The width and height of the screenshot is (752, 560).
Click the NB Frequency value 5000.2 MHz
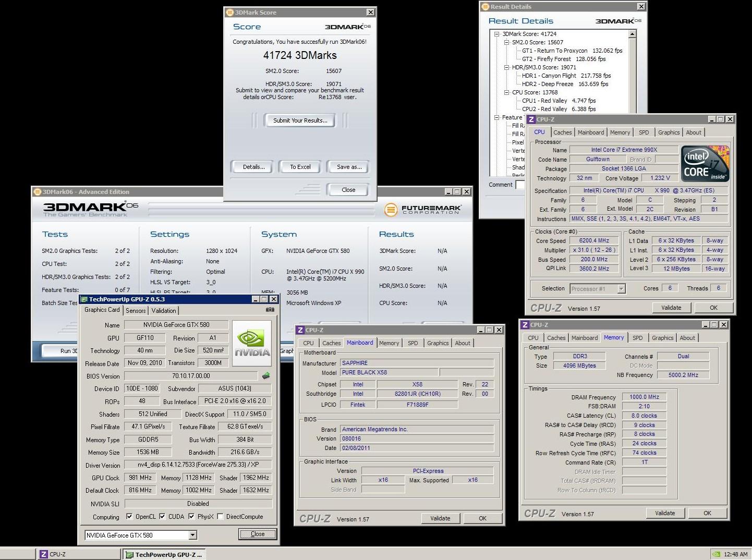[683, 375]
